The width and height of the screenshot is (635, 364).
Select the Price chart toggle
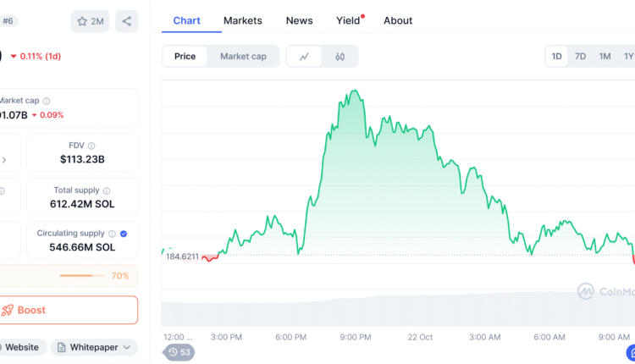pos(185,57)
